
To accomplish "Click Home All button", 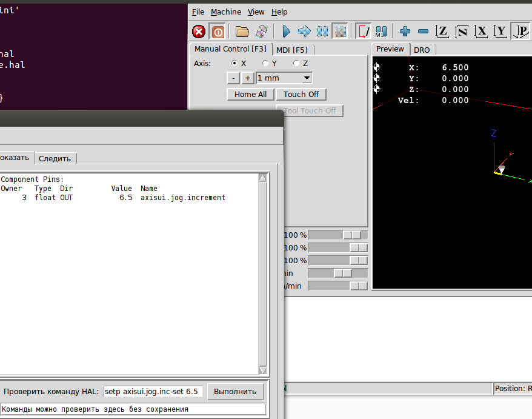I will coord(250,95).
